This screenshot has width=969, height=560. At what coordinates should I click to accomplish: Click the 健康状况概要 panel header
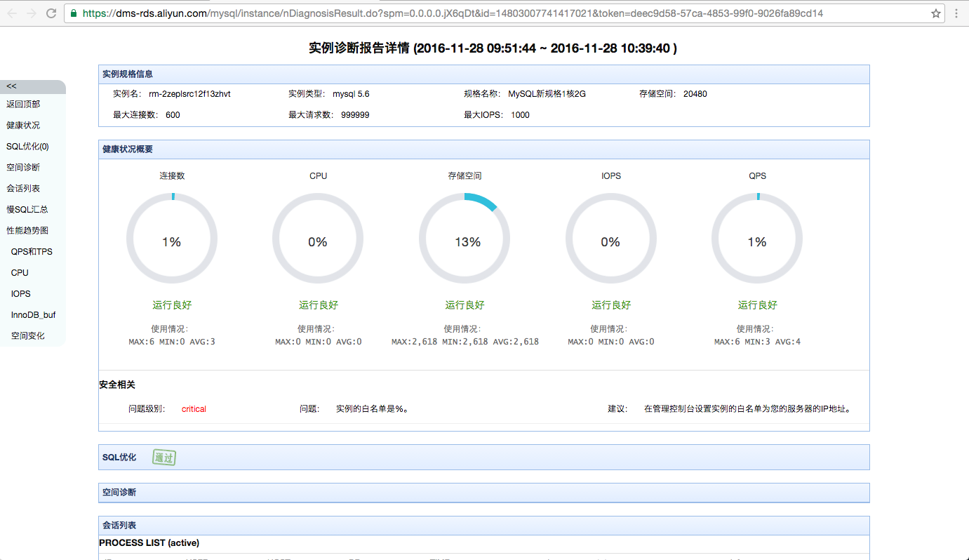coord(484,149)
